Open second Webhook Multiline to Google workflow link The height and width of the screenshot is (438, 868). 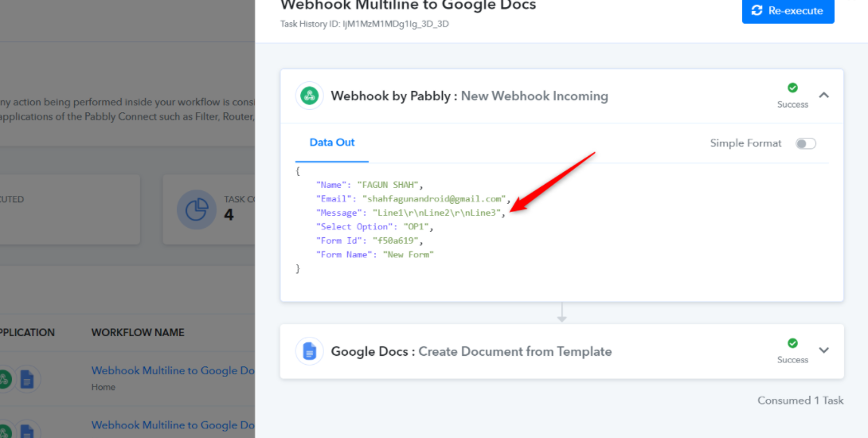pos(173,425)
